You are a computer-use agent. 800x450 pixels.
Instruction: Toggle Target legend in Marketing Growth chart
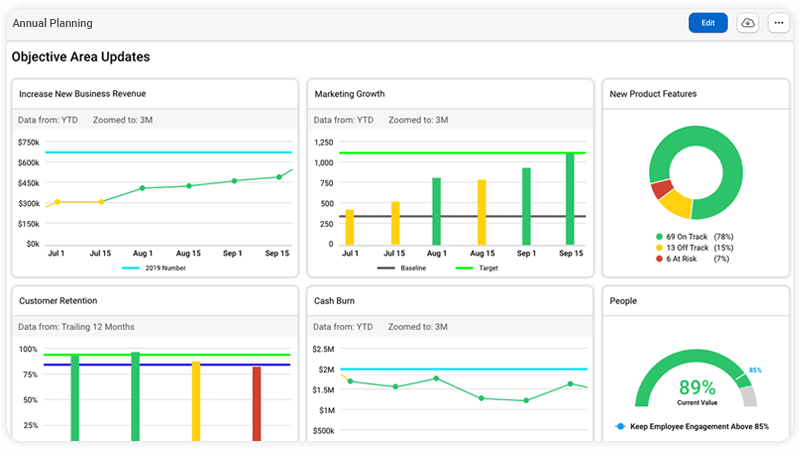(477, 268)
